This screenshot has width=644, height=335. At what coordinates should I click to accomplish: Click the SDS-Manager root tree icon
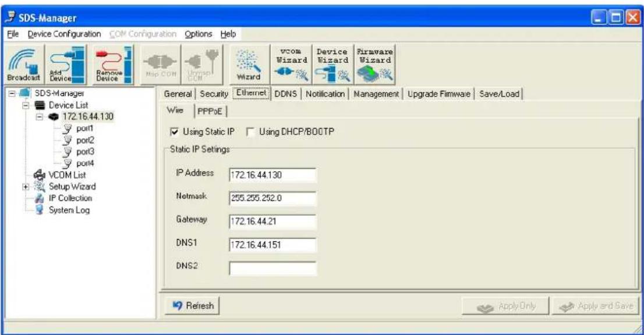click(x=25, y=93)
